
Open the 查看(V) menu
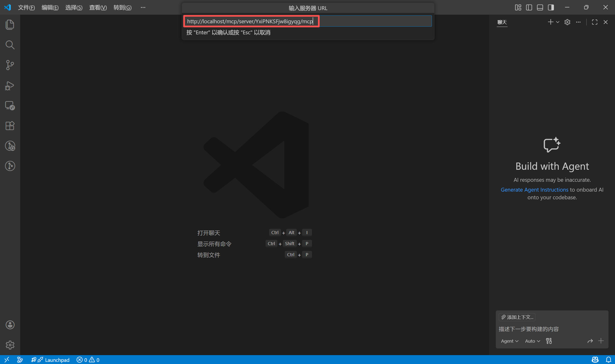tap(98, 8)
